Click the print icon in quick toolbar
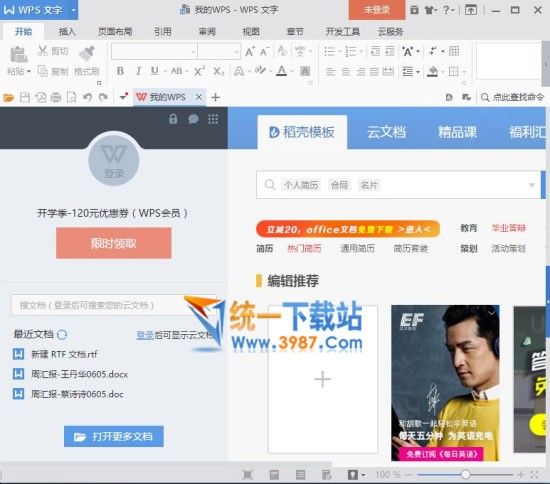Viewport: 550px width, 484px height. point(56,97)
